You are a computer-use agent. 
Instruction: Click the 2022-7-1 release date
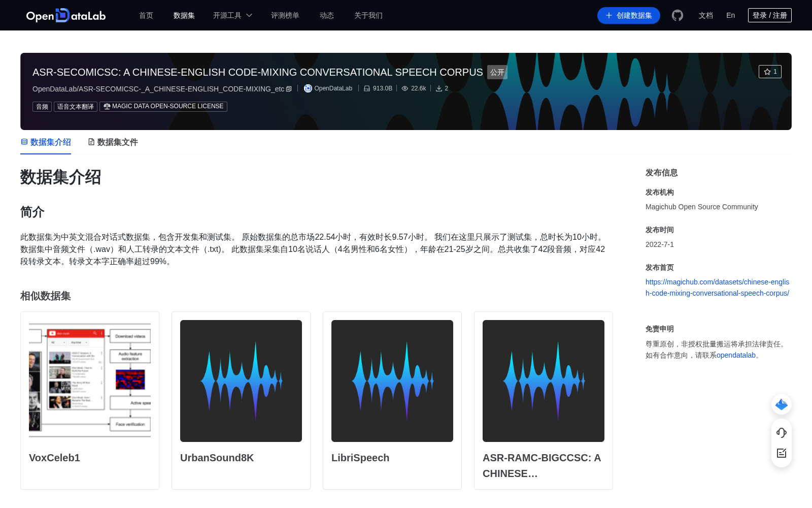coord(660,244)
